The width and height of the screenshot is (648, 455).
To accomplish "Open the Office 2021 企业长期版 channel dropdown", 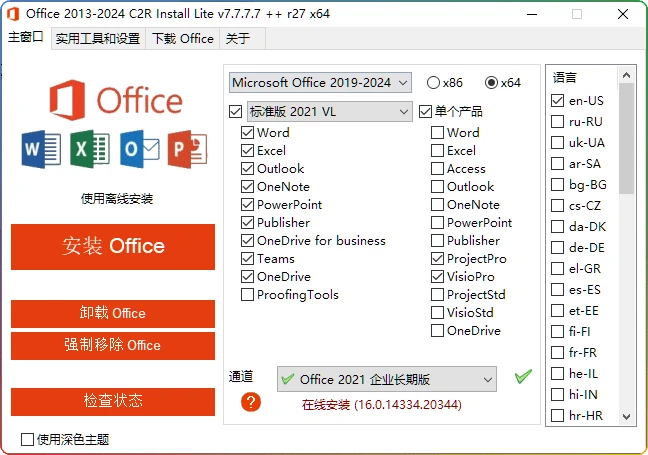I will tap(386, 379).
